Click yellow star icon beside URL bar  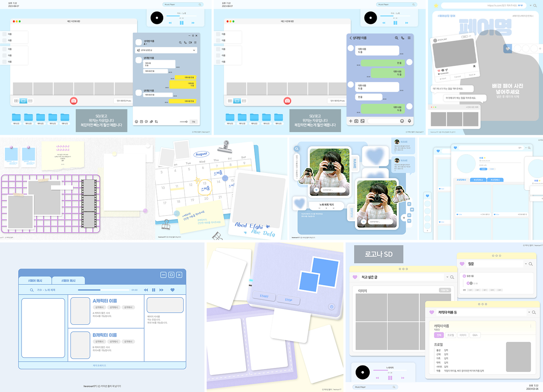point(436,6)
